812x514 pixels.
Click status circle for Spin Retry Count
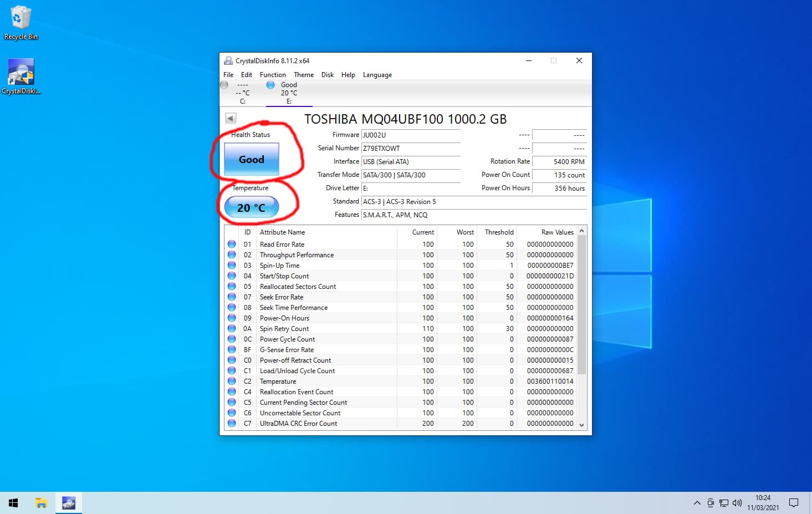(x=232, y=328)
